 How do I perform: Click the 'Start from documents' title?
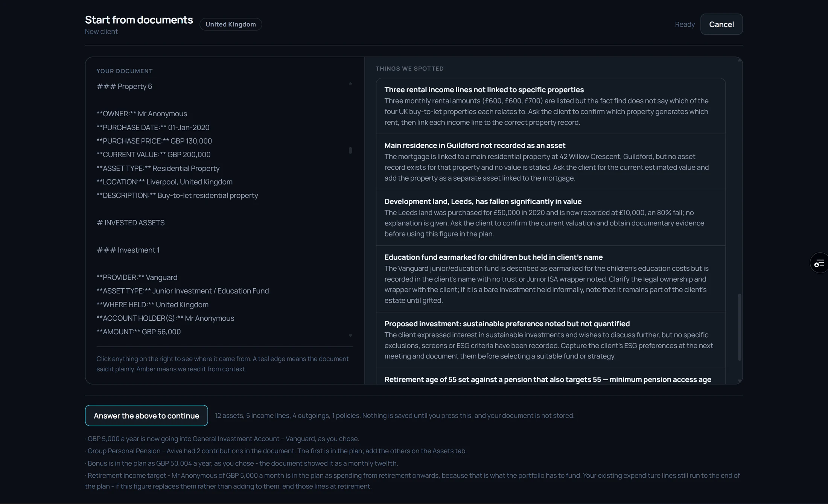click(139, 20)
